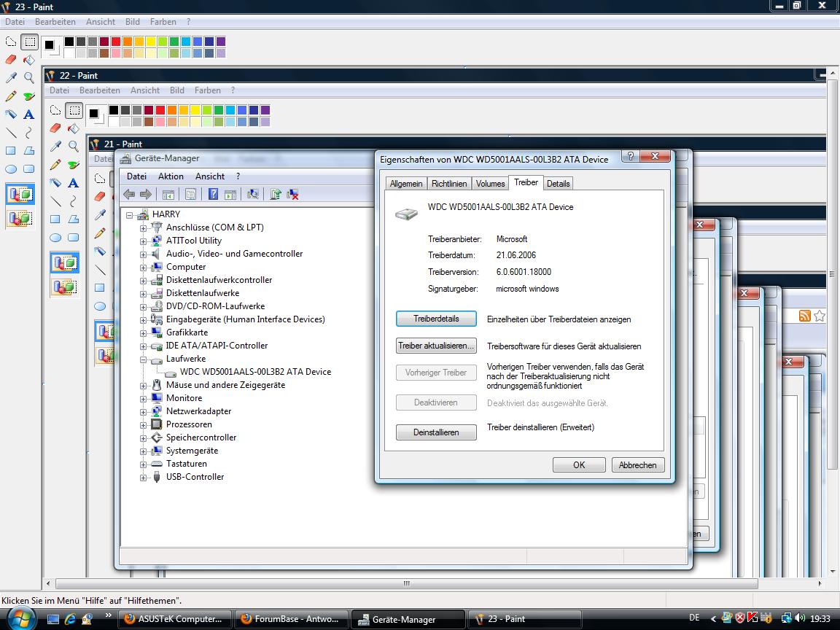The width and height of the screenshot is (840, 630).
Task: Collapse the HARRY root node
Action: pos(130,215)
